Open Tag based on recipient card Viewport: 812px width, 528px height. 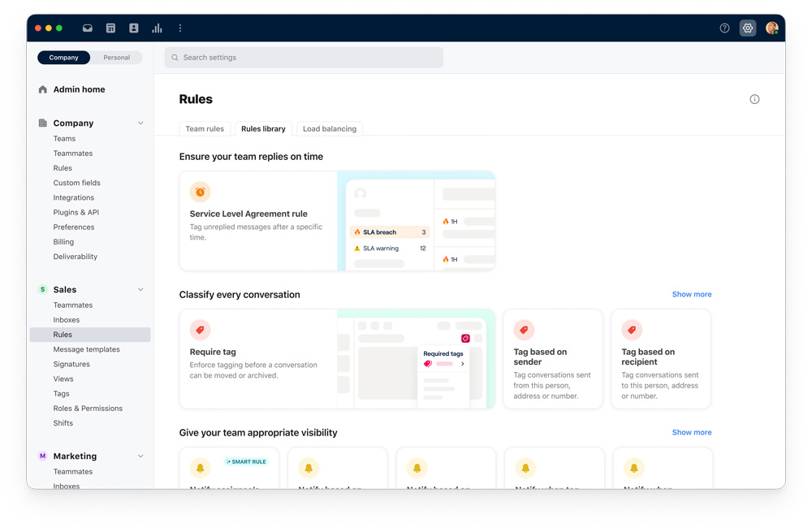pyautogui.click(x=661, y=359)
